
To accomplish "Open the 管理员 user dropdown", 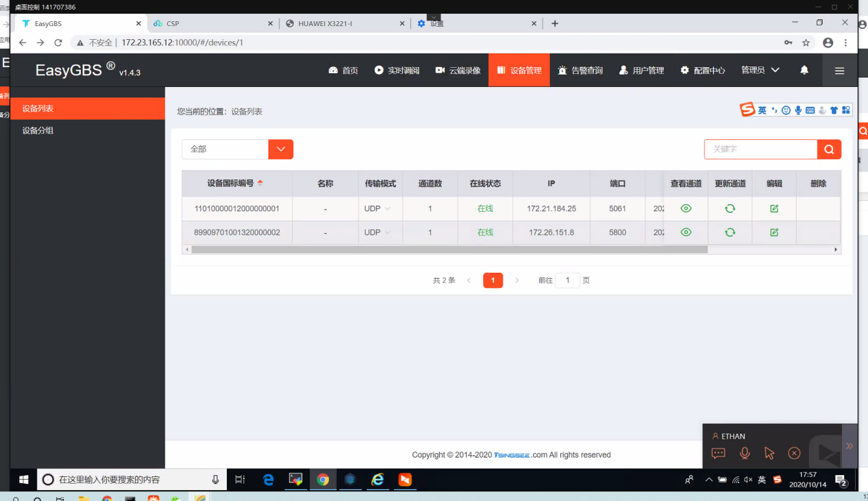I will [760, 70].
